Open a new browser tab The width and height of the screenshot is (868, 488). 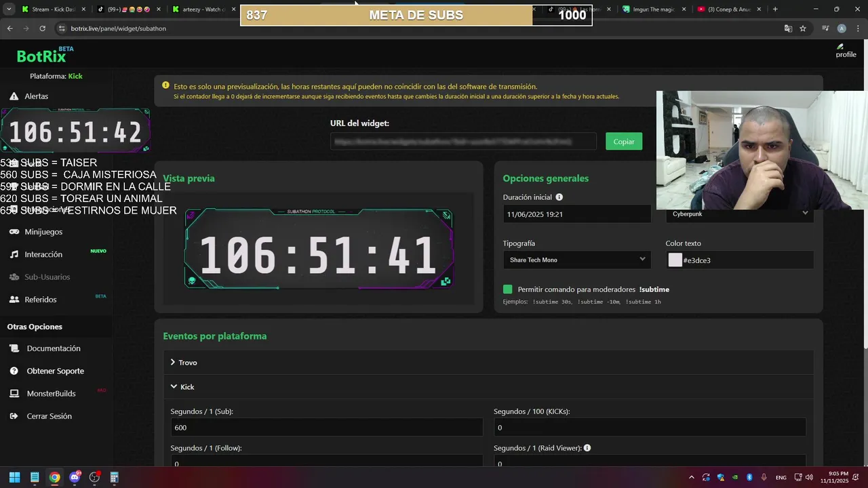tap(775, 9)
